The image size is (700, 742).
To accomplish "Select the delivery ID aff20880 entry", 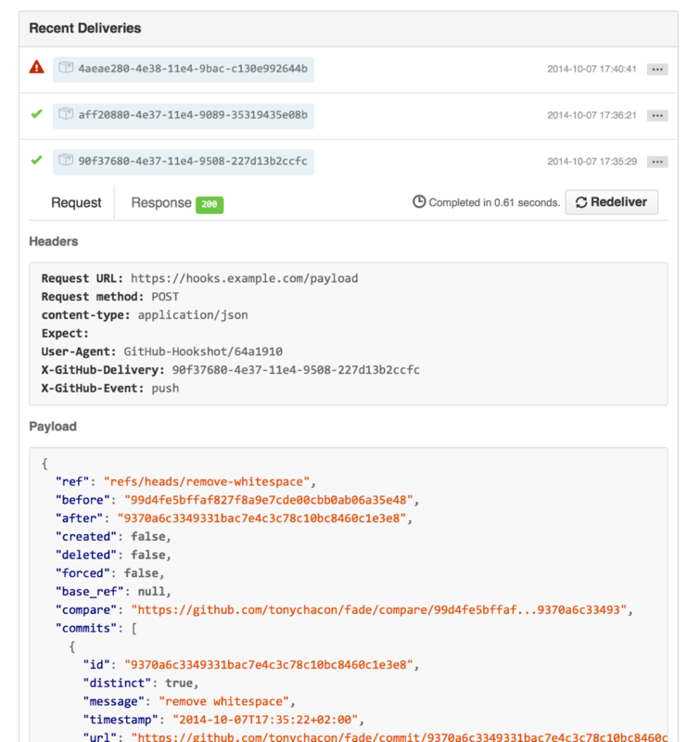I will tap(183, 115).
